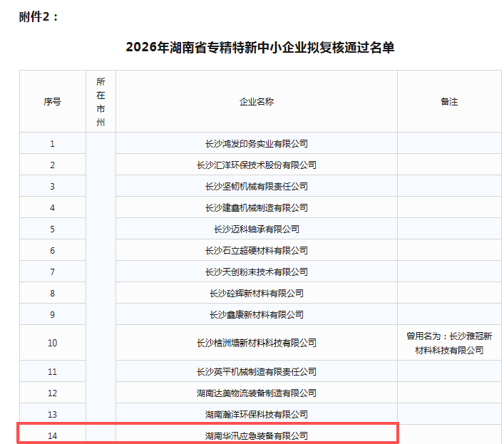Click the 序号 column header
Screen dimensions: 504x444
coord(52,101)
